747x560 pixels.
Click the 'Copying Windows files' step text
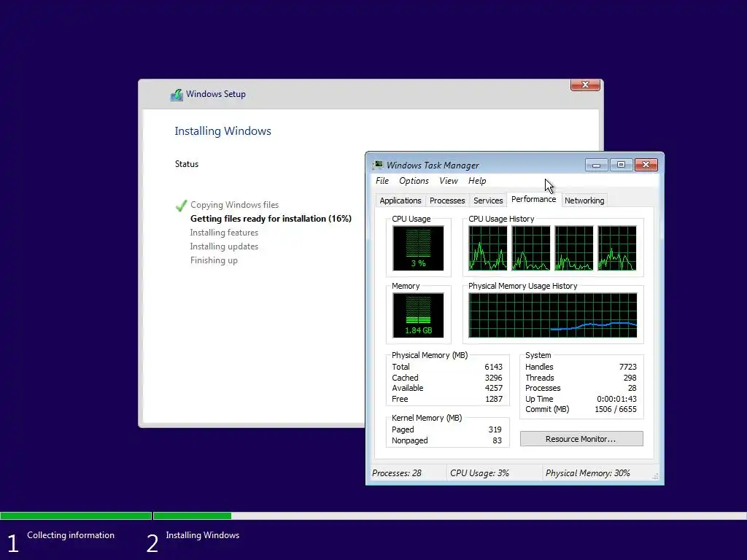(x=234, y=205)
